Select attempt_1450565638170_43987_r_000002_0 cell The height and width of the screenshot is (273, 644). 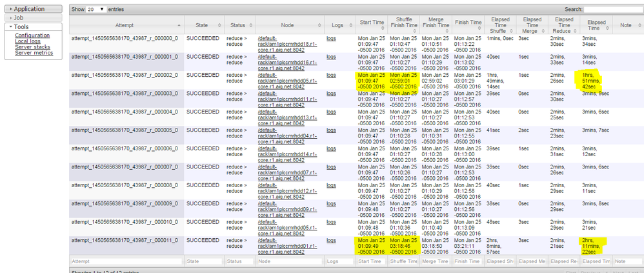(126, 81)
